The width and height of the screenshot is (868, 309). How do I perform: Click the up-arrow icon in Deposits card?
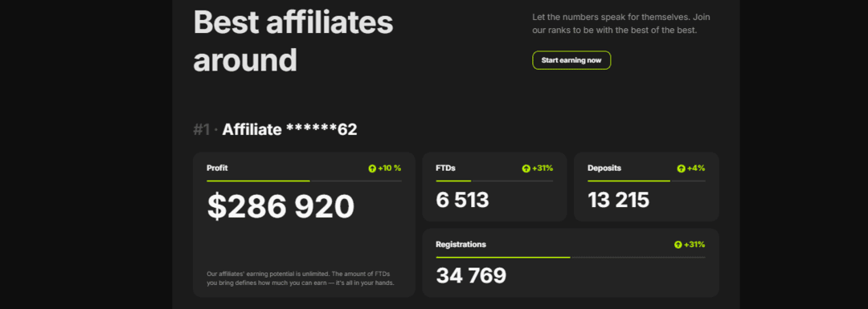(x=681, y=169)
